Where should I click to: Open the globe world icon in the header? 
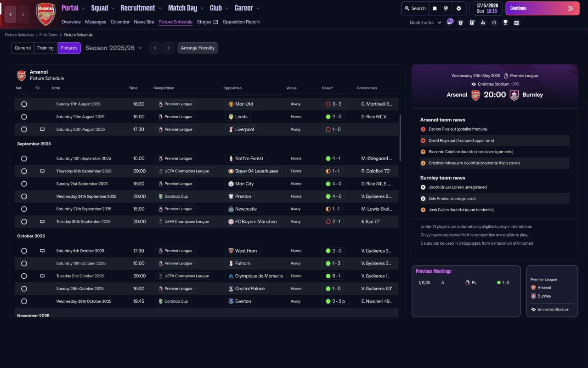pos(446,8)
